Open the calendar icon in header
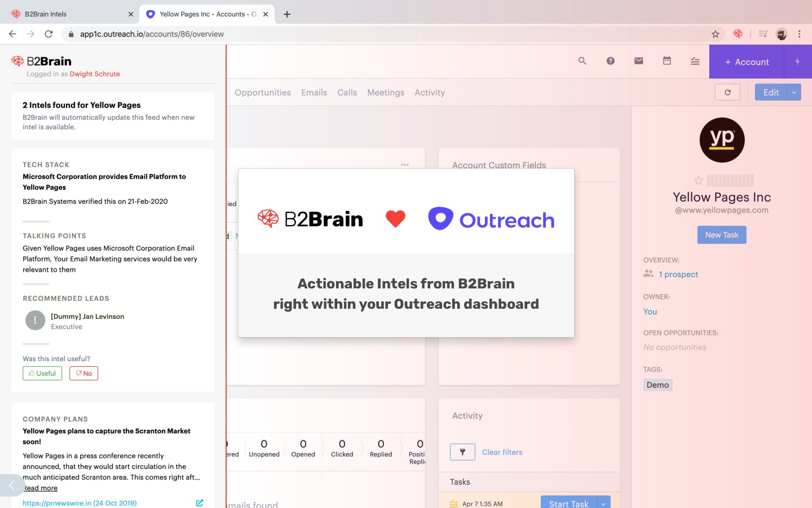The width and height of the screenshot is (812, 508). [667, 61]
